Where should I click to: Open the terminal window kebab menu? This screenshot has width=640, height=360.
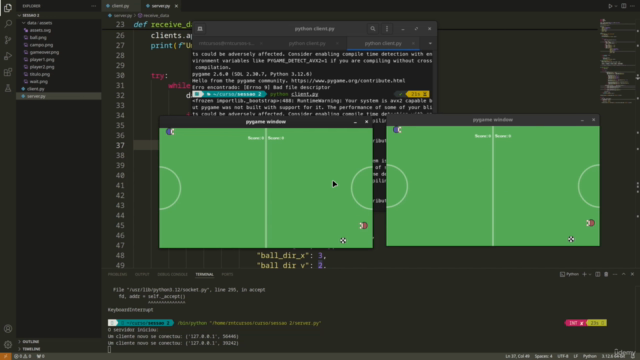pos(387,29)
